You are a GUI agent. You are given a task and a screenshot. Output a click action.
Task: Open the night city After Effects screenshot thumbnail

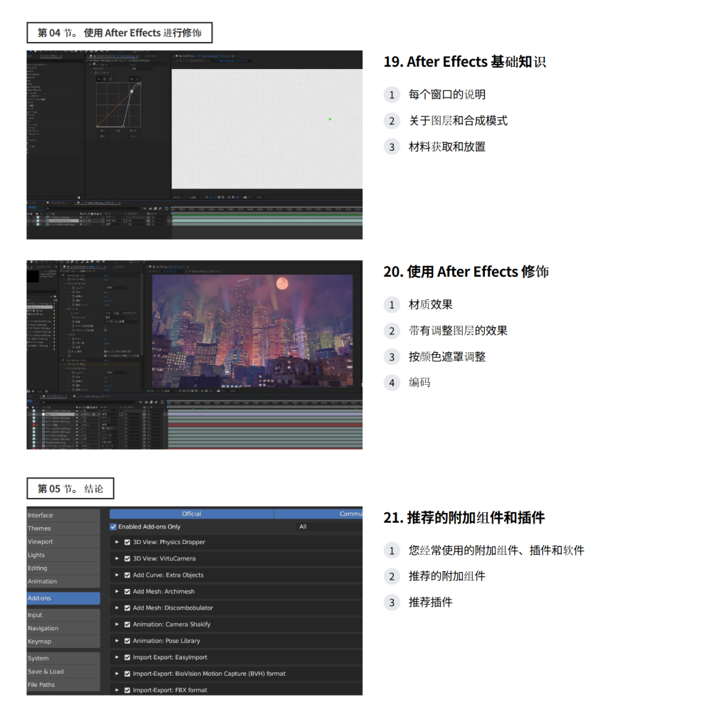click(195, 355)
